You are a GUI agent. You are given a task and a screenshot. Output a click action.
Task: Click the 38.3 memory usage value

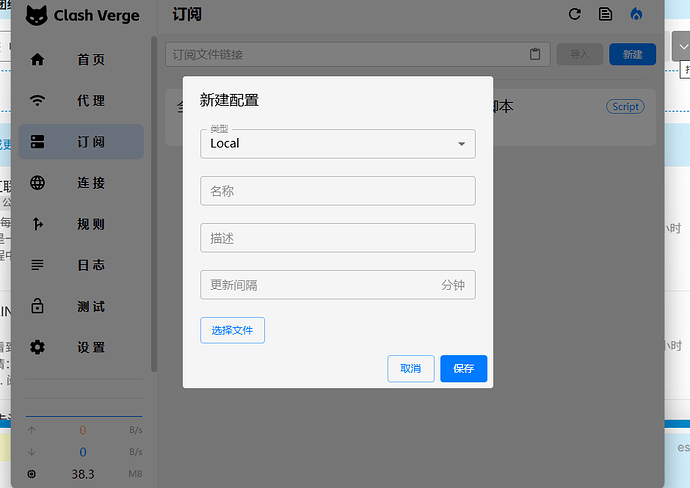[x=83, y=474]
